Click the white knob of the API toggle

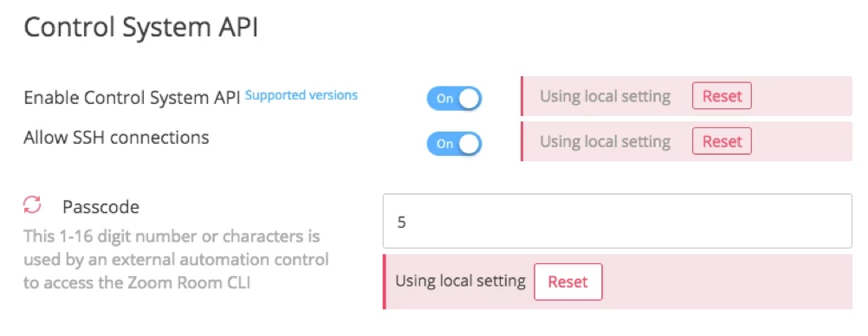469,99
